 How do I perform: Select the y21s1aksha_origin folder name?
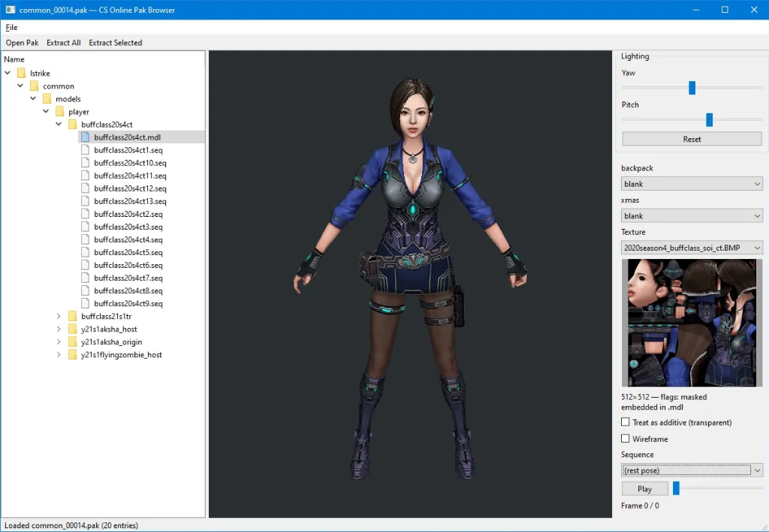point(111,342)
